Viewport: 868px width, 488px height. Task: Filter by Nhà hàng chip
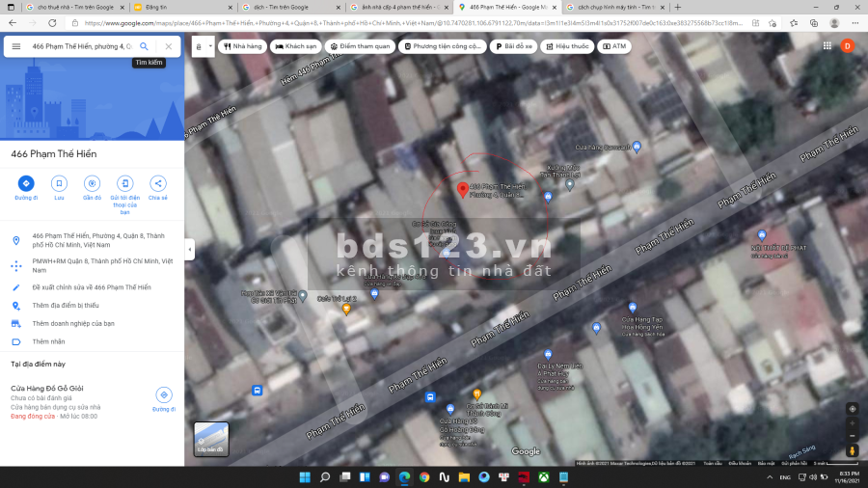243,46
